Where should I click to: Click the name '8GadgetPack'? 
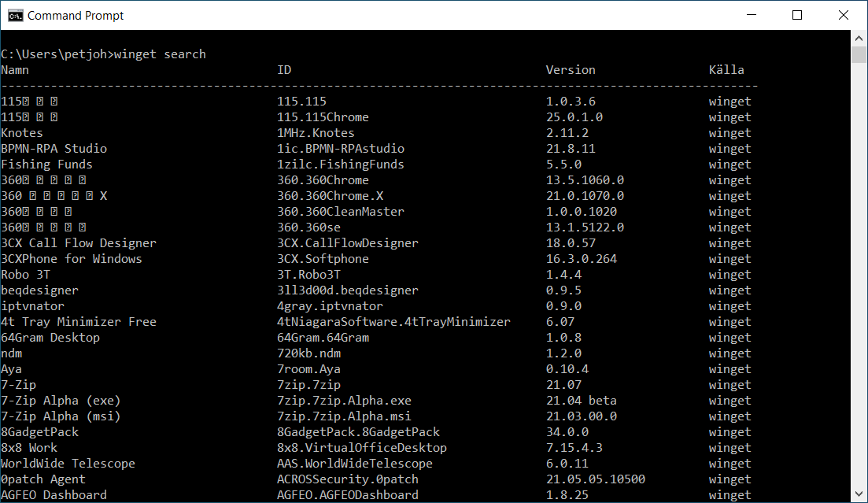[x=40, y=432]
